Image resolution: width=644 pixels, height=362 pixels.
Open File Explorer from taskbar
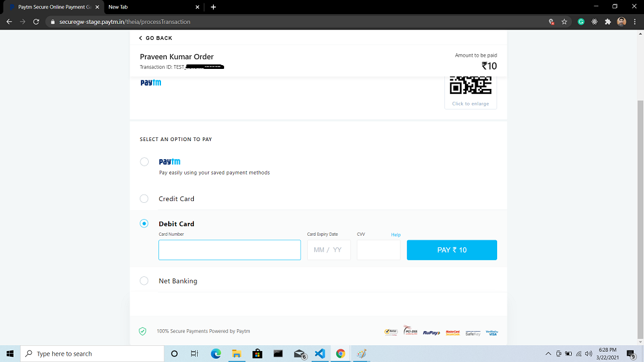click(x=236, y=354)
